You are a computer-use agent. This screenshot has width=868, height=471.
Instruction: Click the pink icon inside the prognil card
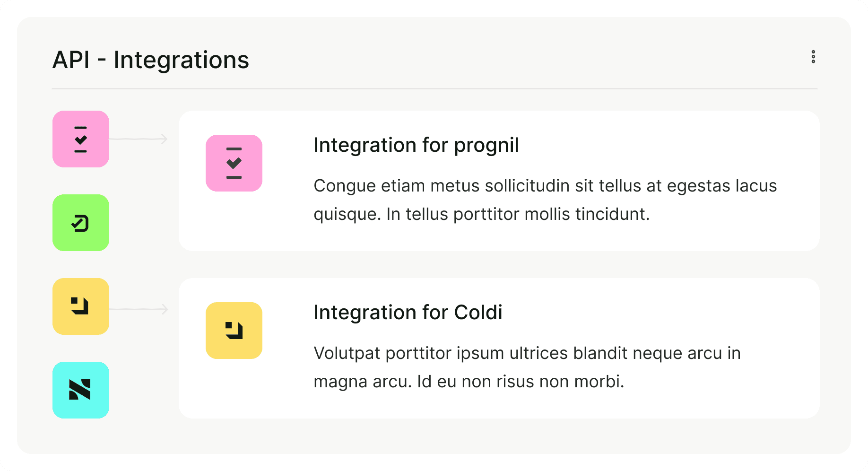[234, 163]
